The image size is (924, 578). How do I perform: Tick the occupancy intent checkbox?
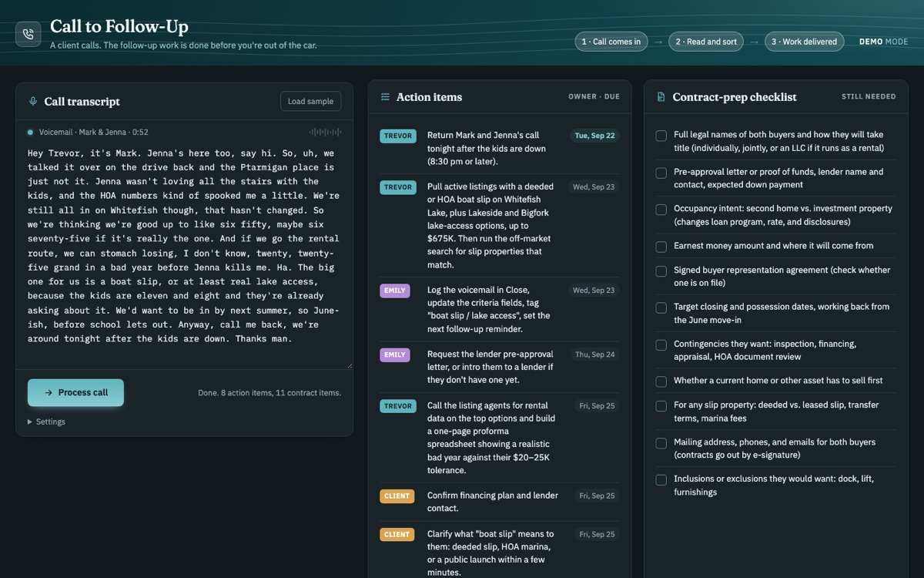coord(661,210)
